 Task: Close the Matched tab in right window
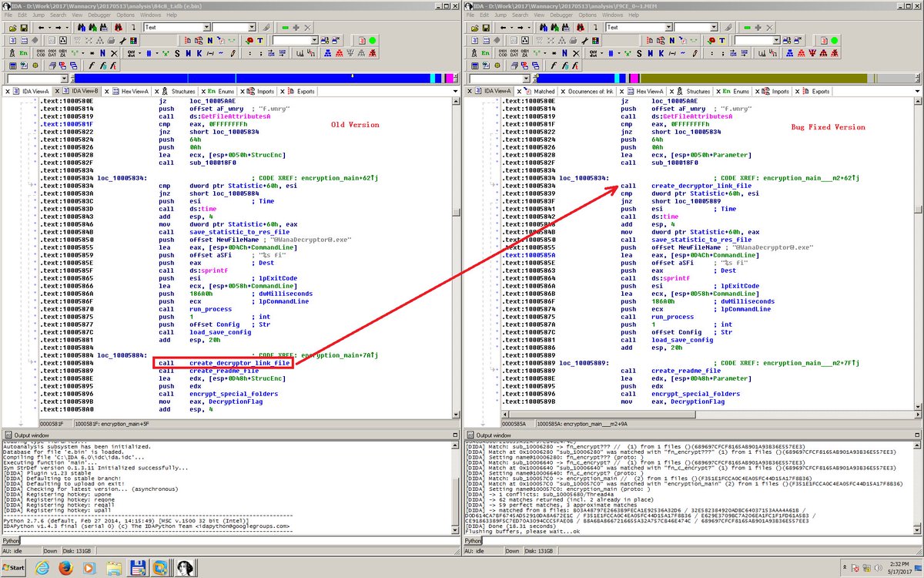tap(519, 91)
